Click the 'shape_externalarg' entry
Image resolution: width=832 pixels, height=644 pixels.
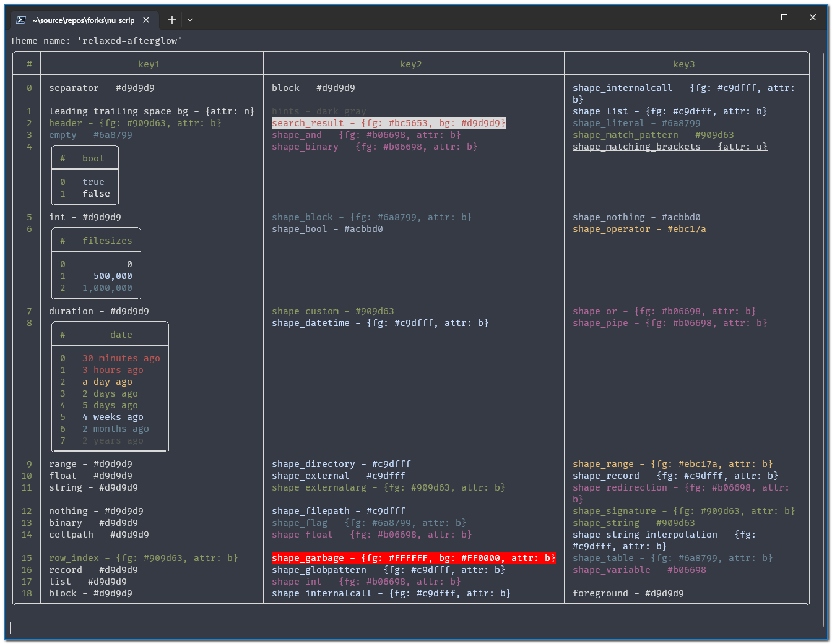pyautogui.click(x=389, y=487)
